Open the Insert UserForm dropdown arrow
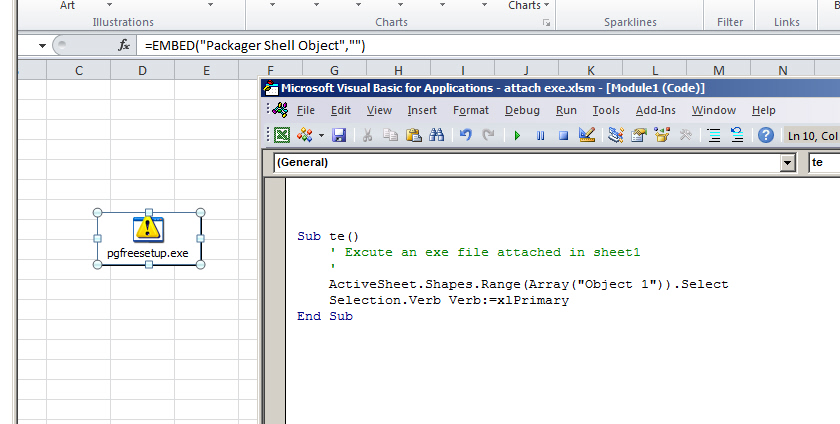The image size is (840, 424). pyautogui.click(x=321, y=135)
